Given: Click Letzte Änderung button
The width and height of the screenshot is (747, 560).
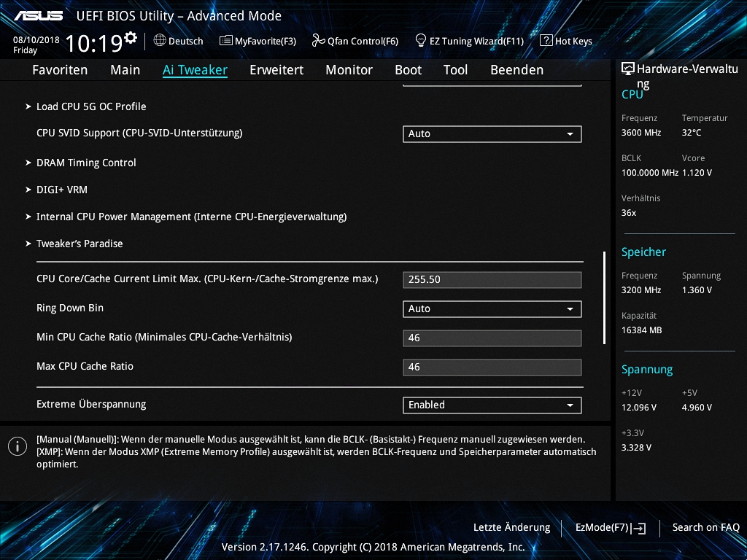Looking at the screenshot, I should pos(511,528).
